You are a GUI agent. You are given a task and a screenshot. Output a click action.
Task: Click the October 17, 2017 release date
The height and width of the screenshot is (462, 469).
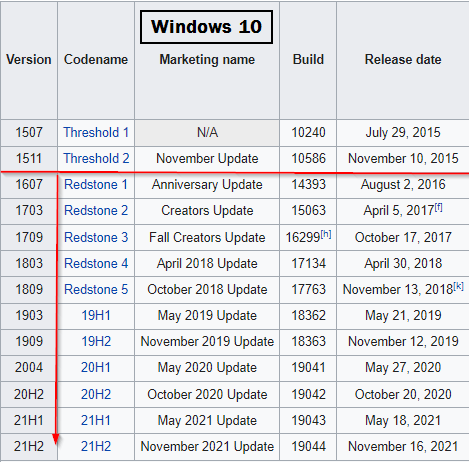click(403, 237)
